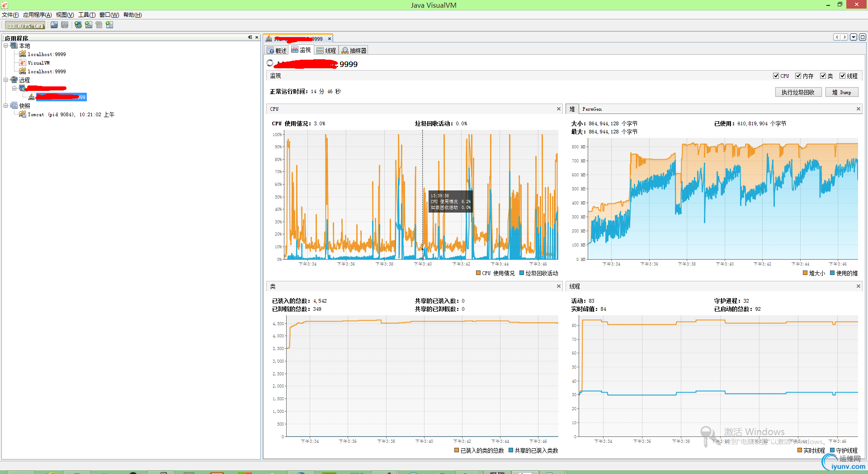The image size is (868, 474).
Task: Open the 帮助(H) menu
Action: coord(132,15)
